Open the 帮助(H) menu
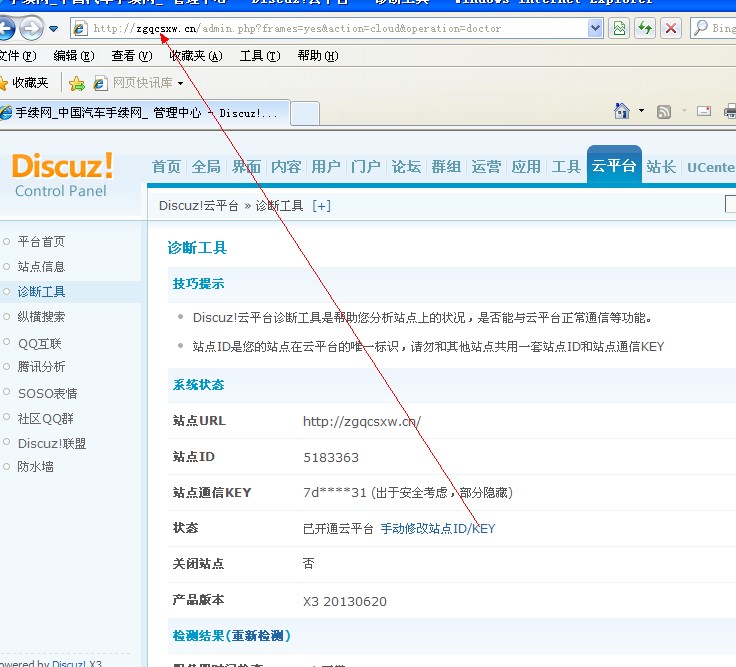736x667 pixels. coord(318,56)
